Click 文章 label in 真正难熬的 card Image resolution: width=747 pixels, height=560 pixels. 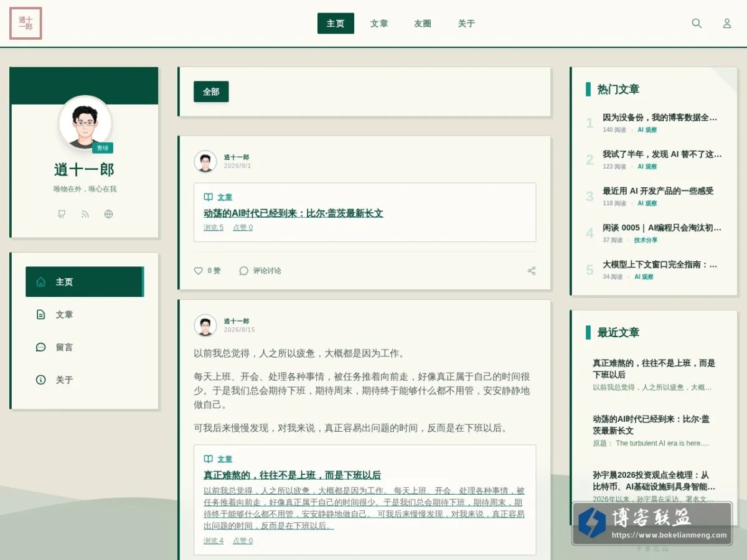tap(225, 459)
